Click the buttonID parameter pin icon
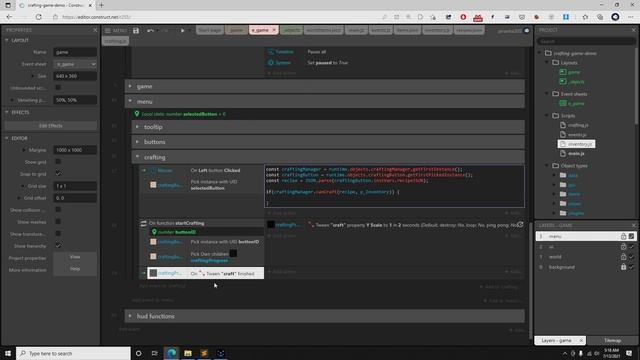 click(154, 232)
